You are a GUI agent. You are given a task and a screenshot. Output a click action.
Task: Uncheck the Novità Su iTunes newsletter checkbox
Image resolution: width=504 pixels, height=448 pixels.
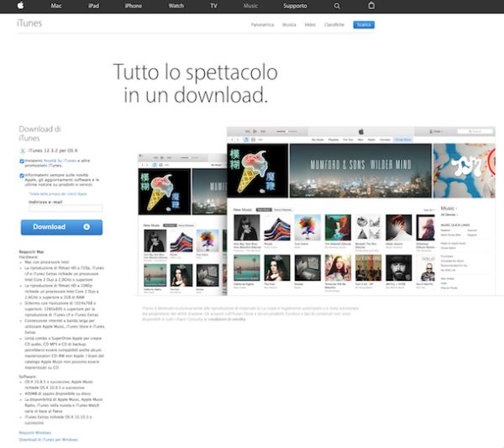21,159
